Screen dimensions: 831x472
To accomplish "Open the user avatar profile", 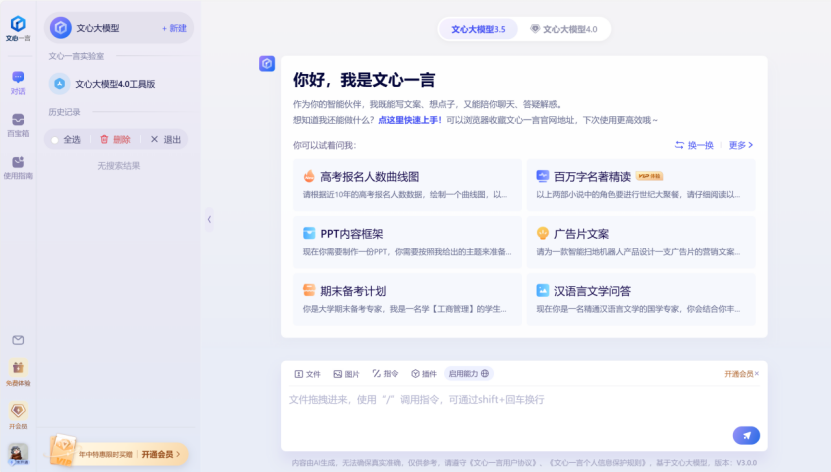I will [18, 453].
